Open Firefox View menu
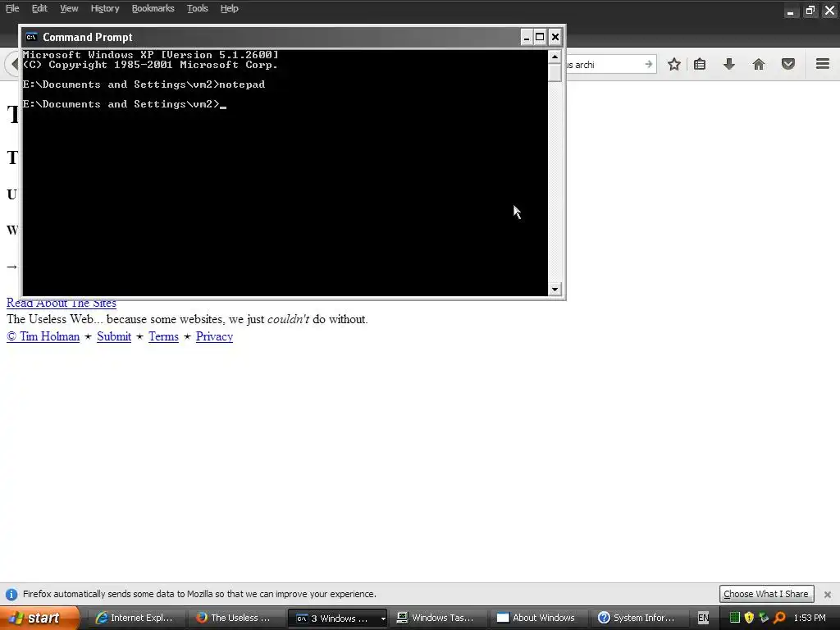Viewport: 840px width, 630px height. pos(69,8)
